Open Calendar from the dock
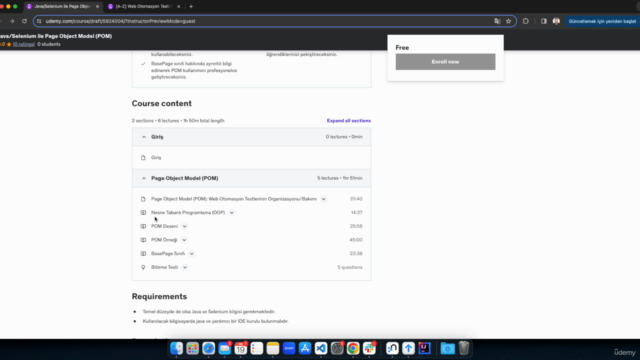The height and width of the screenshot is (360, 640). click(x=241, y=348)
